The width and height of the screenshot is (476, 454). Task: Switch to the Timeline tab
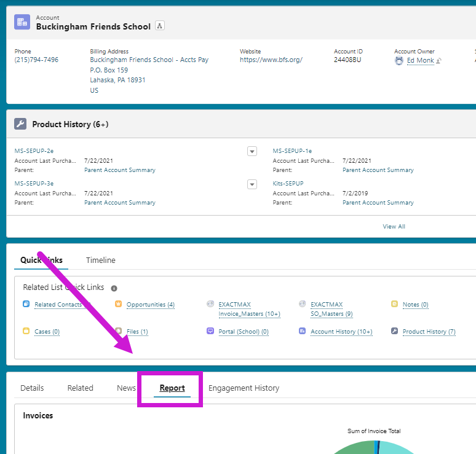(100, 260)
